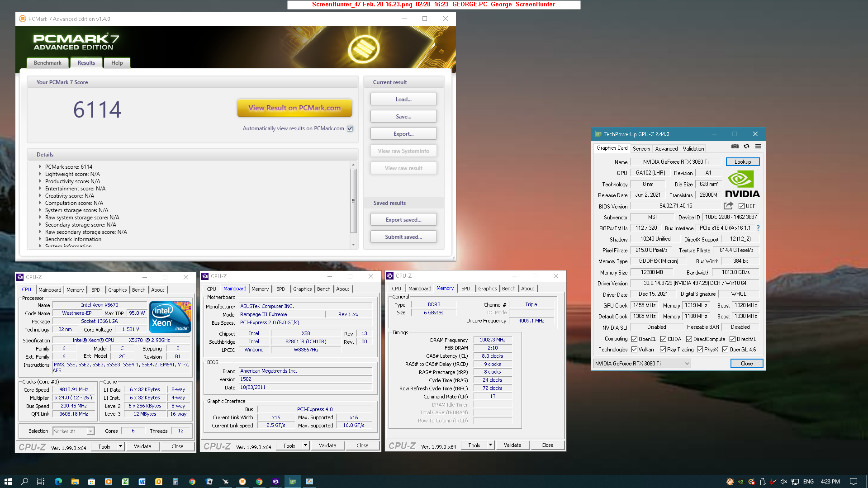Screen dimensions: 868x488
Task: Click View Result on PCMark.com button
Action: coord(294,108)
